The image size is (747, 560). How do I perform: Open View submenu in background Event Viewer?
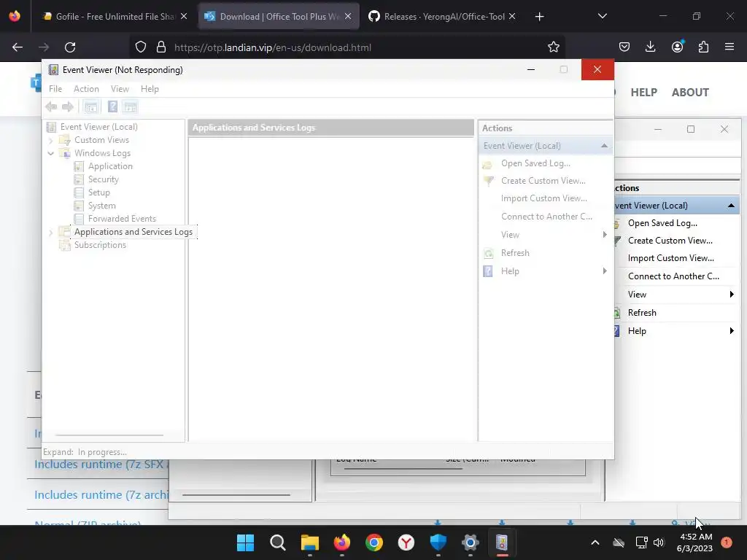(637, 295)
